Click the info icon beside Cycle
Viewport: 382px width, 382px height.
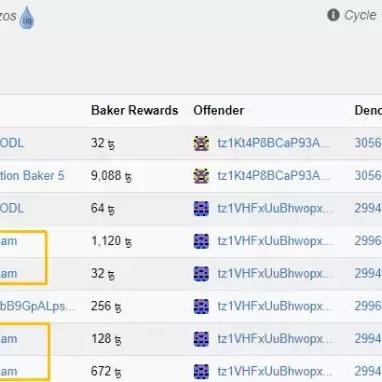[333, 15]
